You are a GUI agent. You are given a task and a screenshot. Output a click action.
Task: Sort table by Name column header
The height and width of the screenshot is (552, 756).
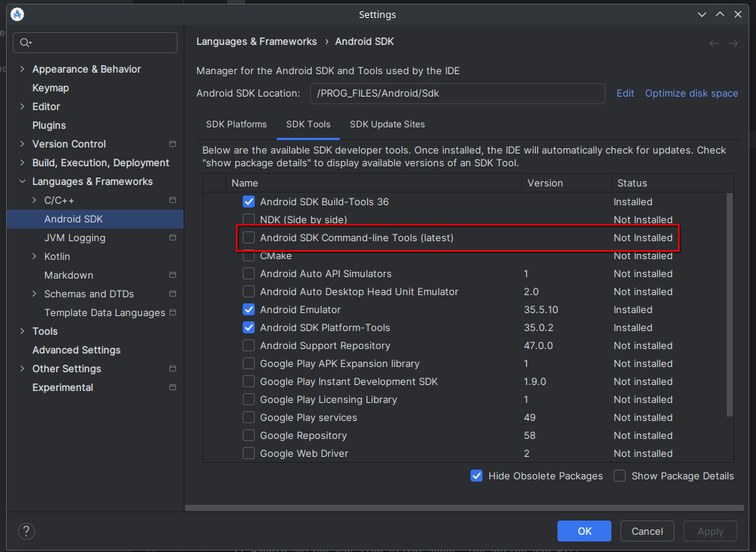[374, 184]
